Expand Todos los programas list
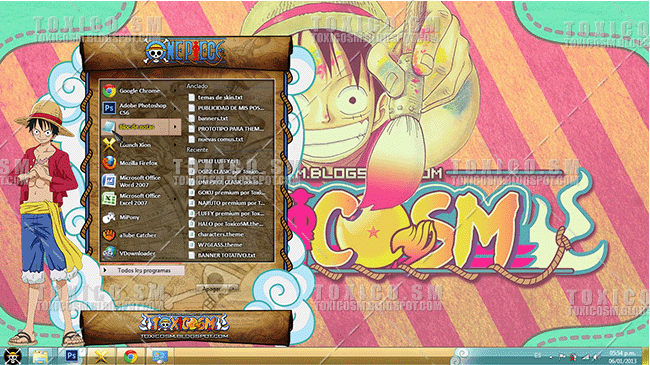Screen dimensions: 650x365 tap(143, 270)
